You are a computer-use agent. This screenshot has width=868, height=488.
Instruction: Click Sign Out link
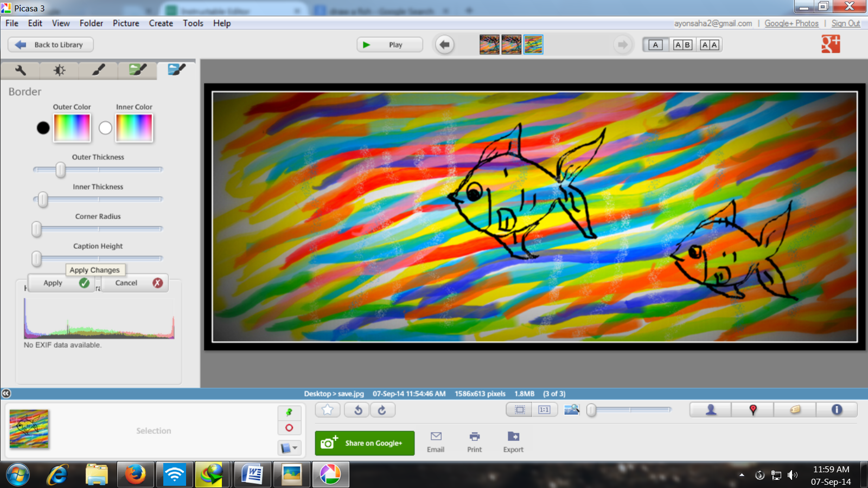coord(846,23)
